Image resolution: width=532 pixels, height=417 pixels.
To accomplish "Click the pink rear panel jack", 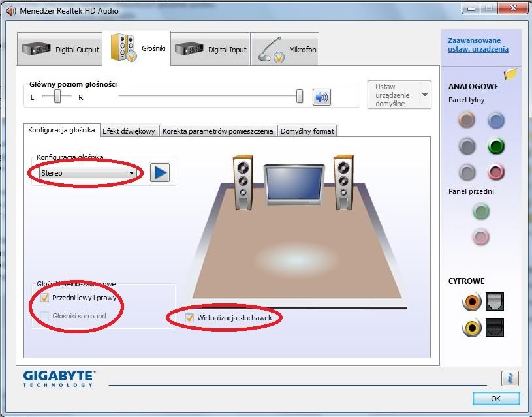I will [x=496, y=172].
